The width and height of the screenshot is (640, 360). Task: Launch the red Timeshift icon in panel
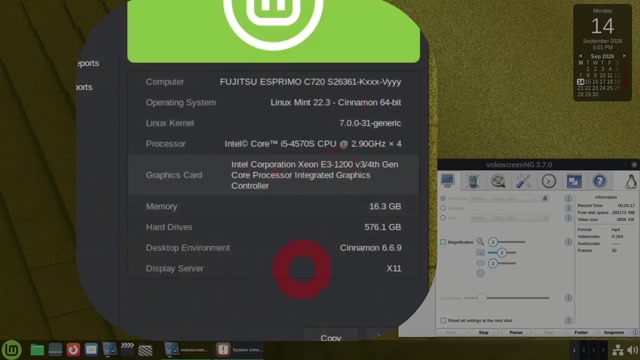(73, 350)
